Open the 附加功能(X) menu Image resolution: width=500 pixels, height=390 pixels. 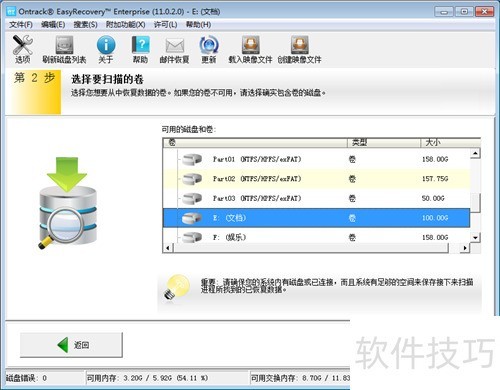(125, 25)
